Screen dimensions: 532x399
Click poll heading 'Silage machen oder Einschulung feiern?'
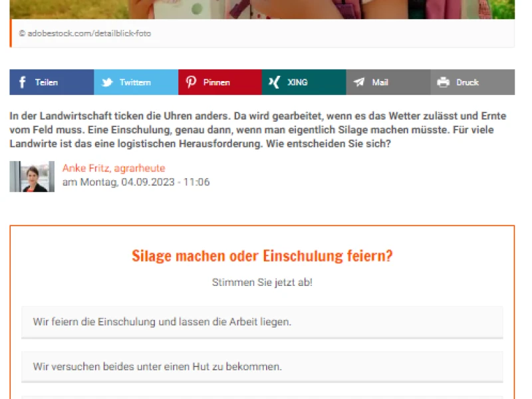(x=262, y=256)
